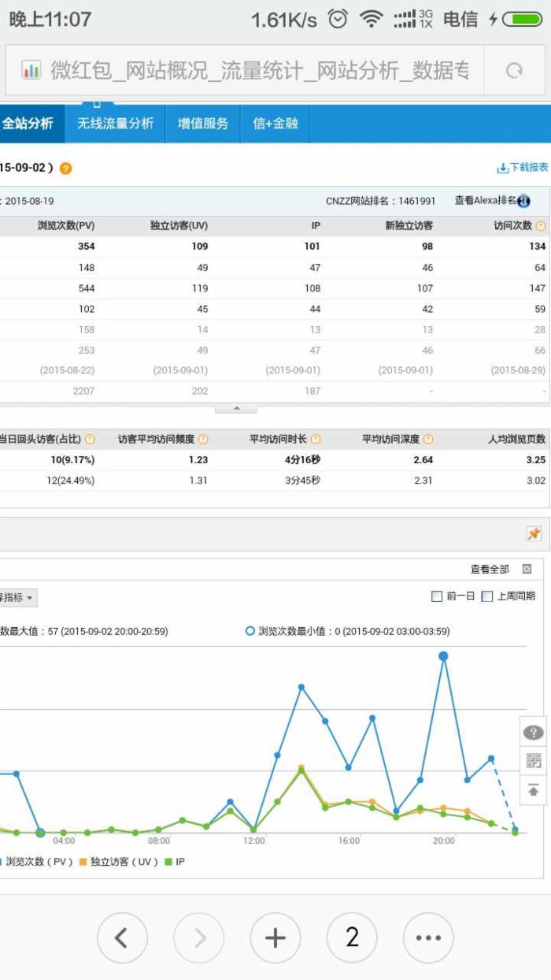Viewport: 551px width, 980px height.
Task: Click the help icon beside 平均访问时长
Action: 316,439
